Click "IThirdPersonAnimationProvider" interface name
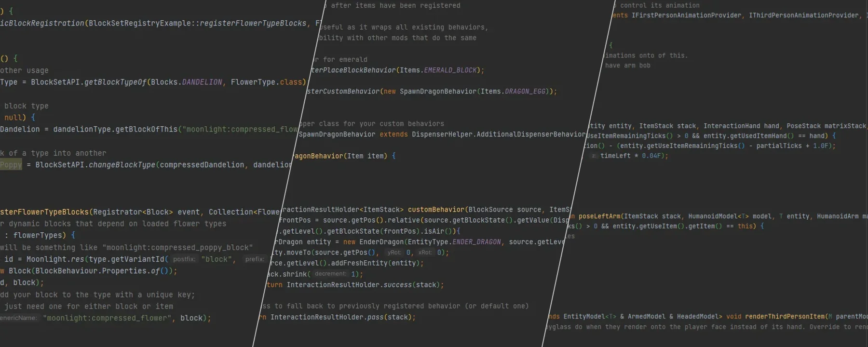This screenshot has width=868, height=347. (x=803, y=15)
